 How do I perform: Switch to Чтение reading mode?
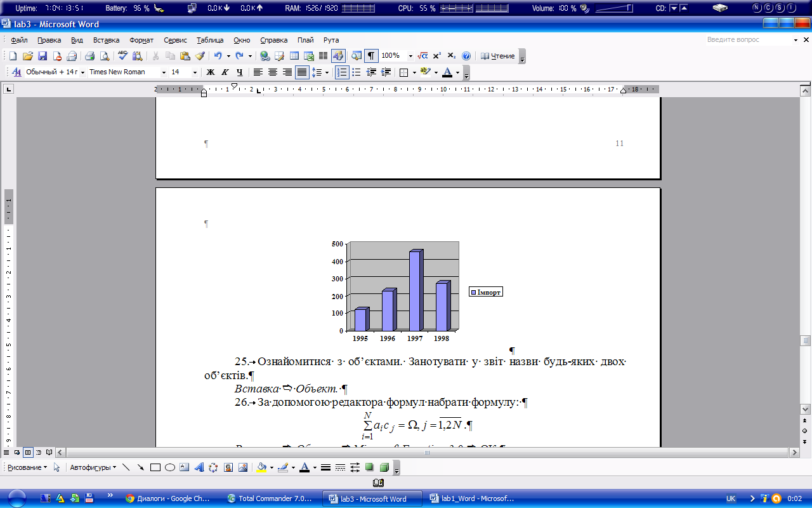(497, 56)
